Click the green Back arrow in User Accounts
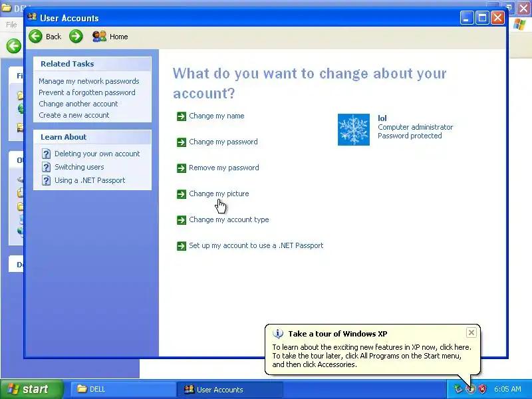The image size is (532, 399). (x=36, y=37)
